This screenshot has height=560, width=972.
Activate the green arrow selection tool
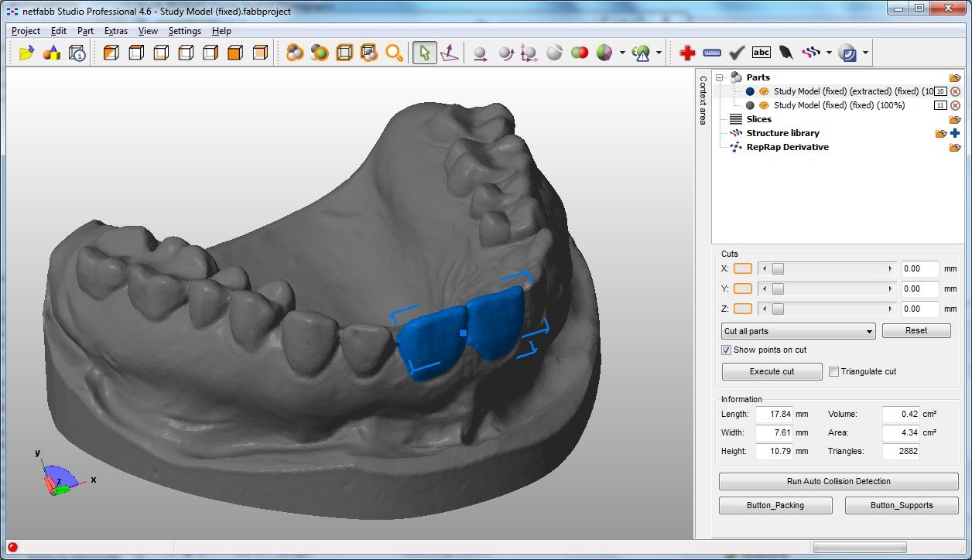[424, 53]
